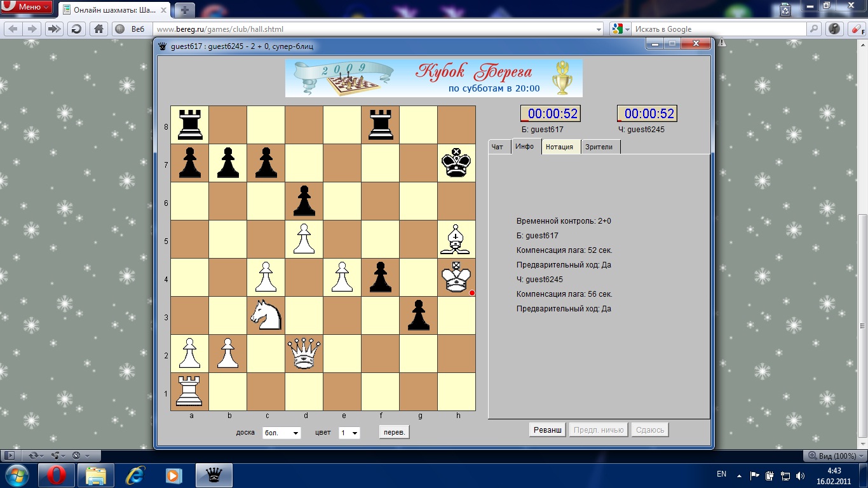Image resolution: width=868 pixels, height=488 pixels.
Task: Reload the page with browser refresh icon
Action: [x=76, y=29]
